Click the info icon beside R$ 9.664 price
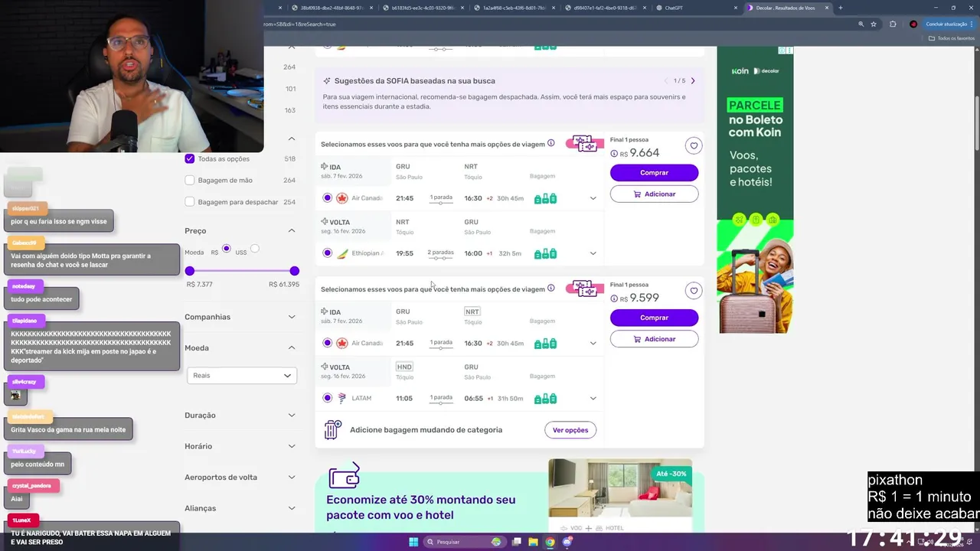 tap(614, 154)
